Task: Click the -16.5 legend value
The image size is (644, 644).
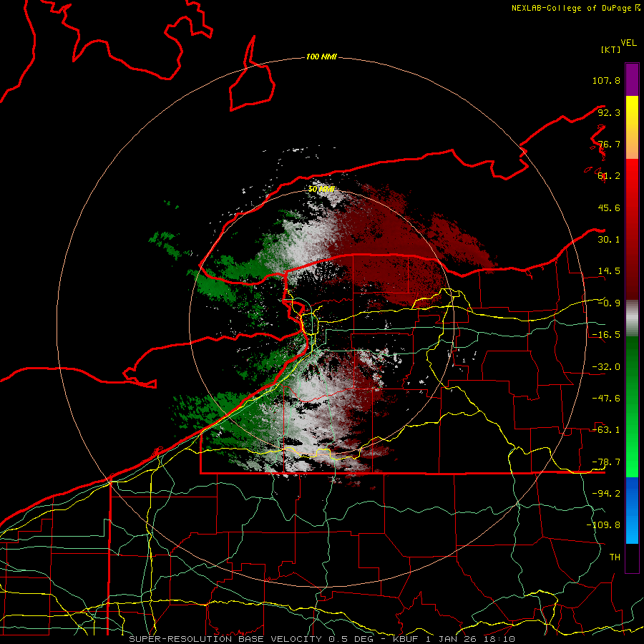Action: [606, 335]
